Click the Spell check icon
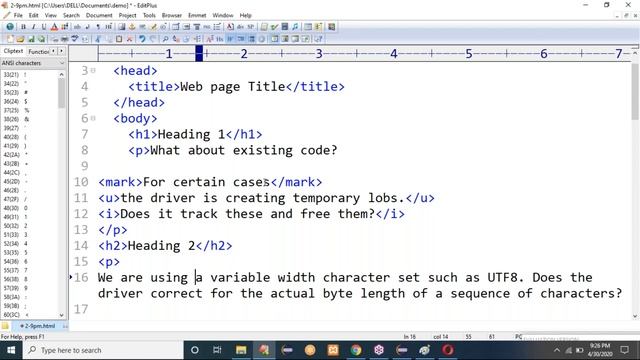640x360 pixels. (75, 39)
